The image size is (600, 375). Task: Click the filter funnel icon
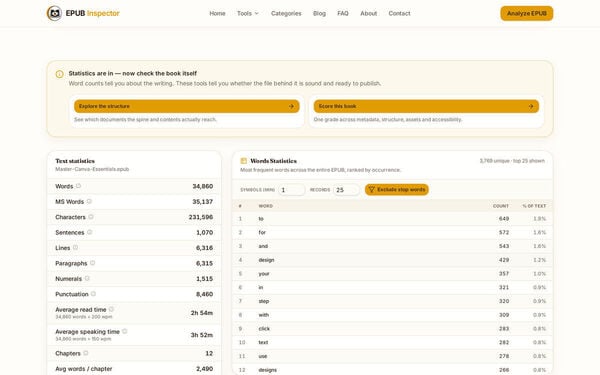click(371, 189)
